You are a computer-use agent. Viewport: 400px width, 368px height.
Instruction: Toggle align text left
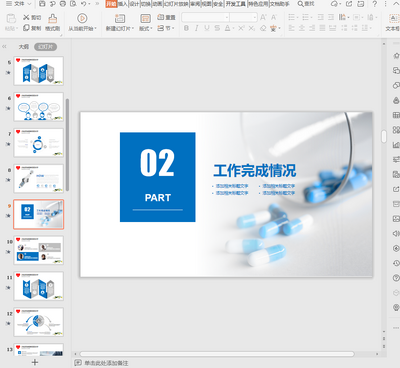click(x=291, y=28)
